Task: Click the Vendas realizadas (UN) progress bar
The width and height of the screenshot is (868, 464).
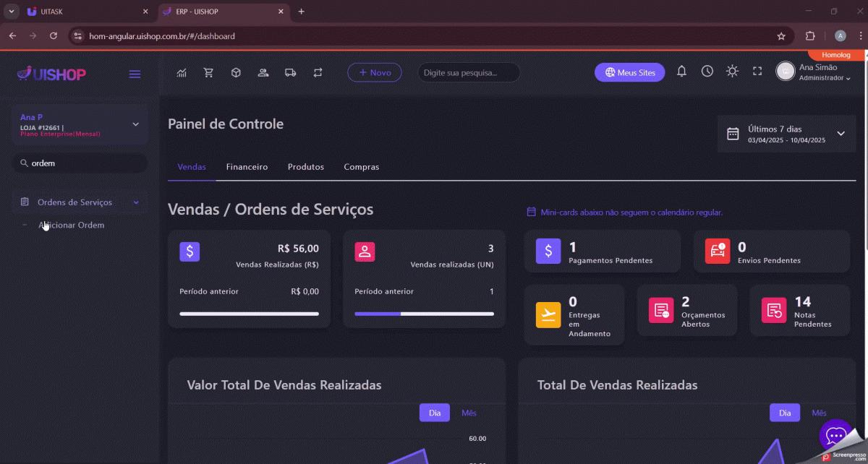Action: pos(424,314)
